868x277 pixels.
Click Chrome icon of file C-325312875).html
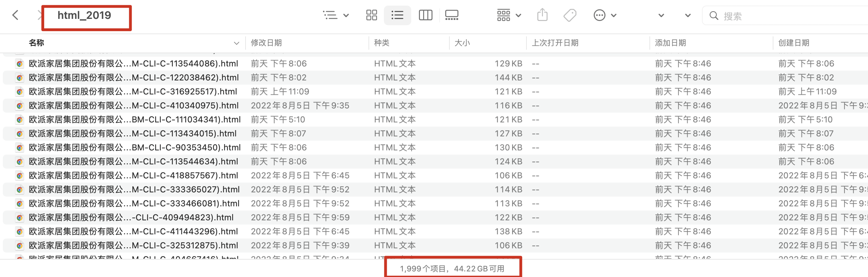coord(20,246)
